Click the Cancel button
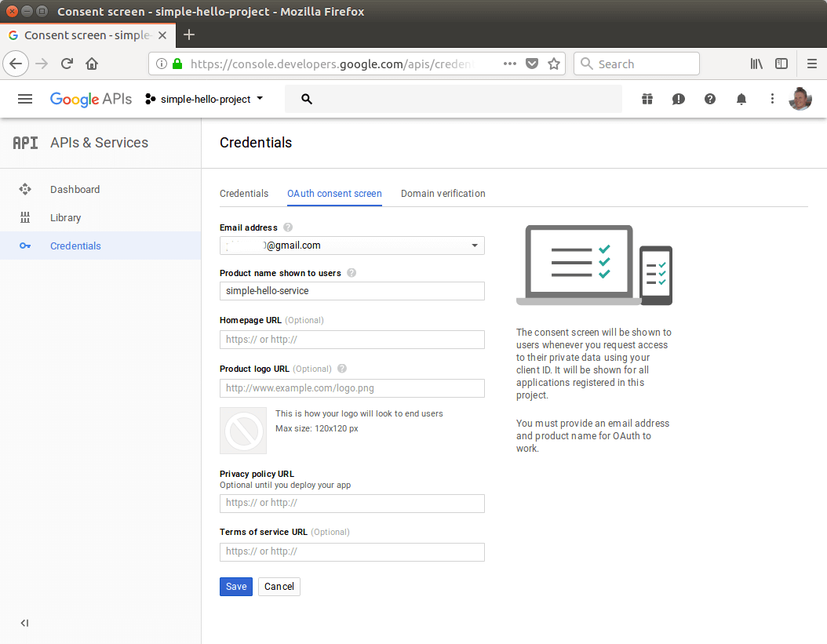The height and width of the screenshot is (644, 827). 279,587
